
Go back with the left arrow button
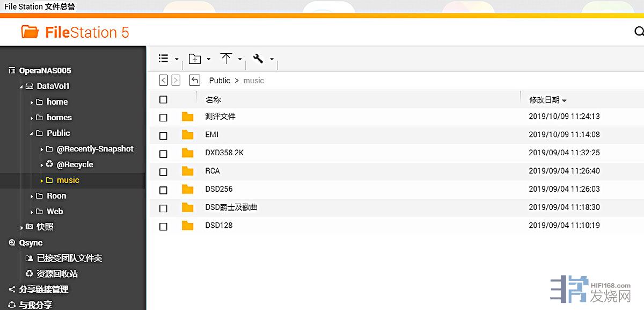coord(164,81)
